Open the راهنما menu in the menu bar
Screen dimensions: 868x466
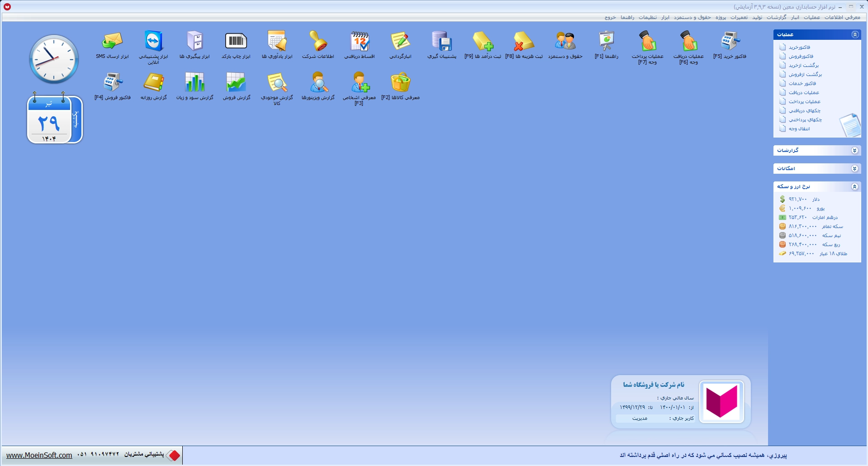627,17
